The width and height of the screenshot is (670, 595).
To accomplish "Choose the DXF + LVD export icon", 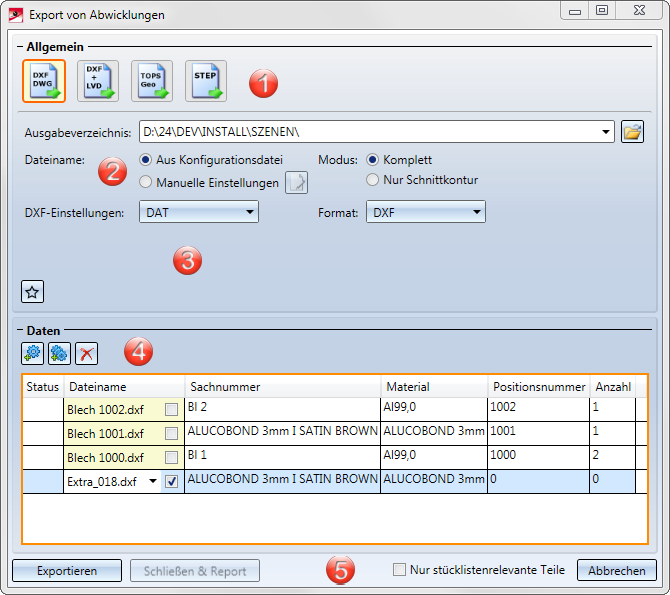I will (98, 81).
